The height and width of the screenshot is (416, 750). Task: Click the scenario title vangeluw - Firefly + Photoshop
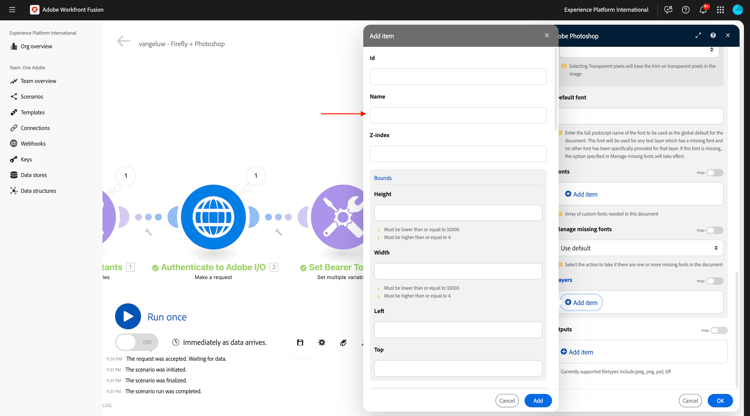click(x=182, y=44)
